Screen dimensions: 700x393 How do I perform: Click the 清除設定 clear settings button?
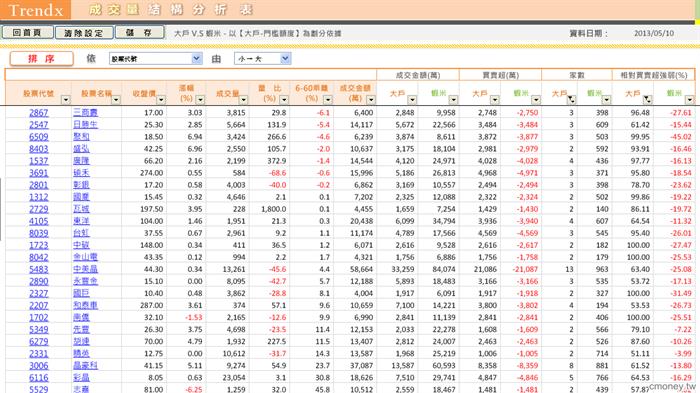pos(84,33)
